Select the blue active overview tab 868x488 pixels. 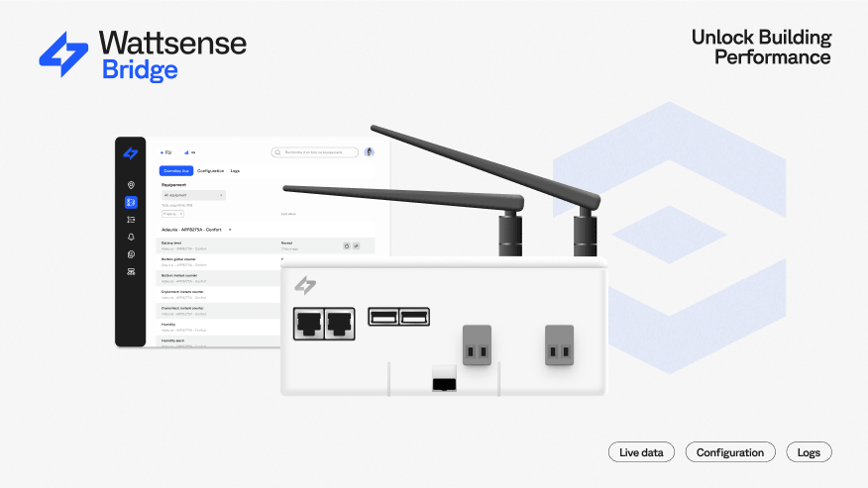coord(176,171)
